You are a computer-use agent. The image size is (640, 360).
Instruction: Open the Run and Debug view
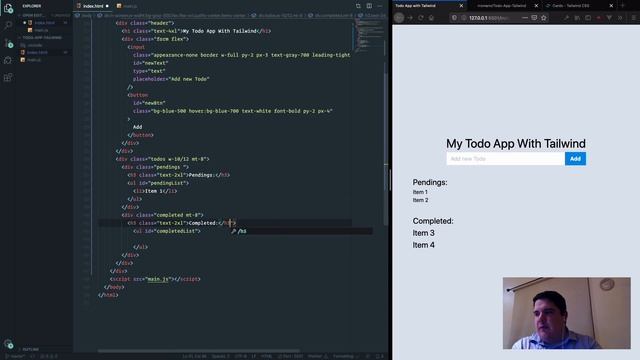(x=8, y=43)
